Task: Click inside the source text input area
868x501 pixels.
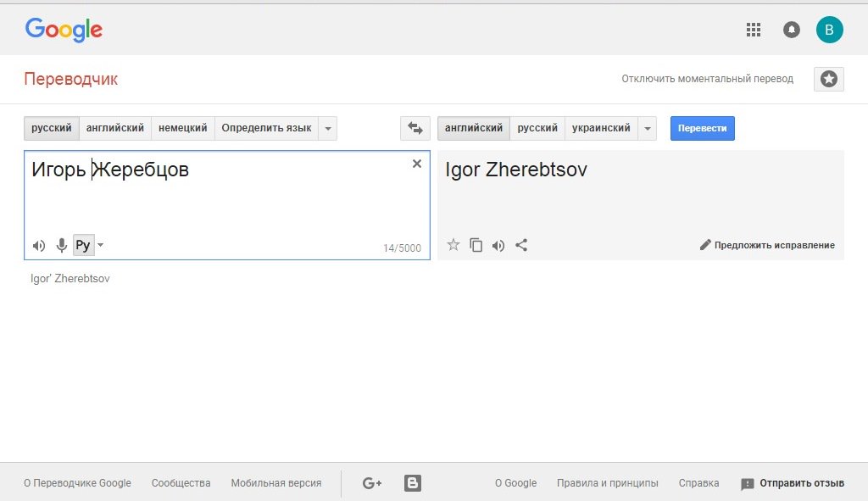Action: click(226, 203)
